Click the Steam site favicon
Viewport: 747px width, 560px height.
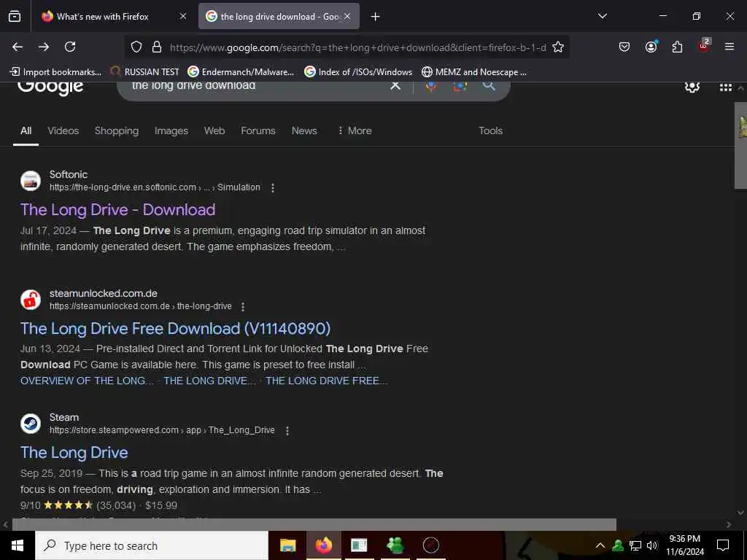coord(31,424)
